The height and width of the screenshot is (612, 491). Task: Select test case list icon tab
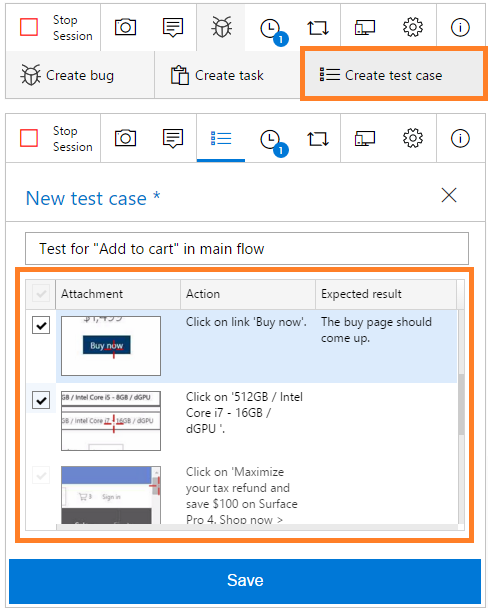221,138
